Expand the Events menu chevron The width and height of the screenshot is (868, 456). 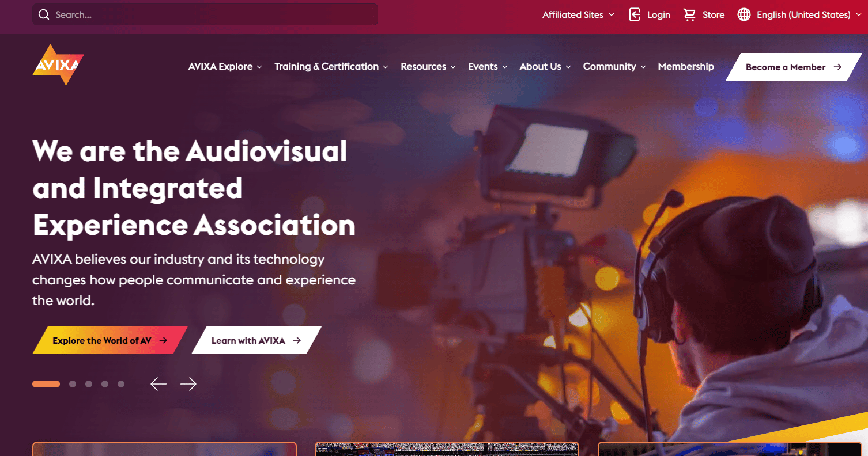tap(505, 67)
